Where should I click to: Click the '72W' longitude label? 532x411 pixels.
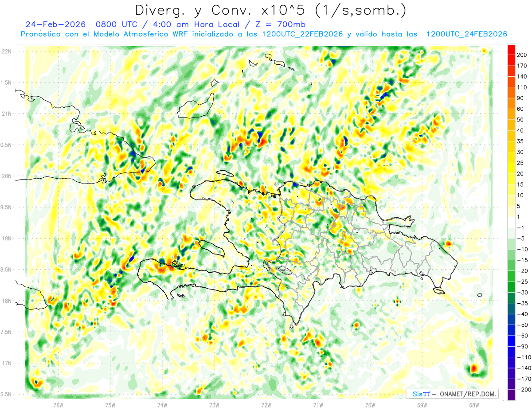[266, 405]
